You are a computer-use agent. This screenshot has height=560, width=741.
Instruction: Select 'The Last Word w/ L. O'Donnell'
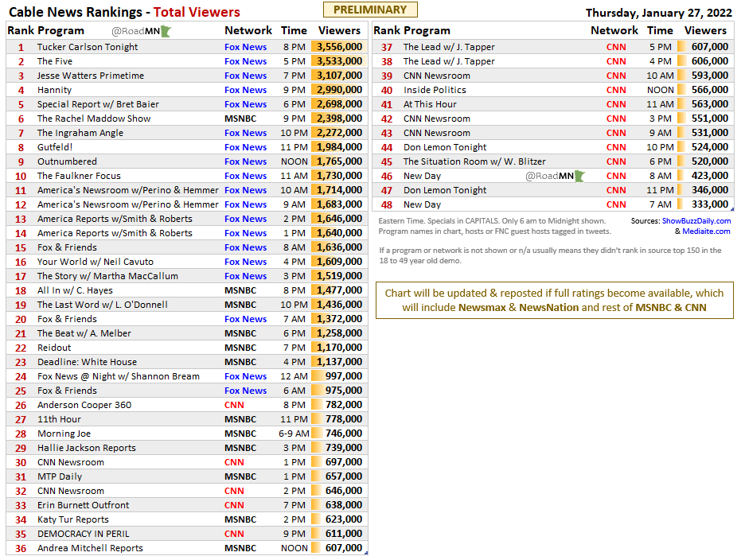click(103, 305)
